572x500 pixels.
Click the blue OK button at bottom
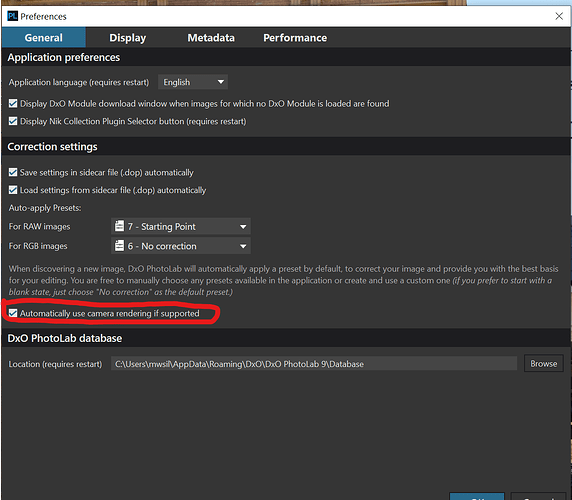pyautogui.click(x=477, y=496)
